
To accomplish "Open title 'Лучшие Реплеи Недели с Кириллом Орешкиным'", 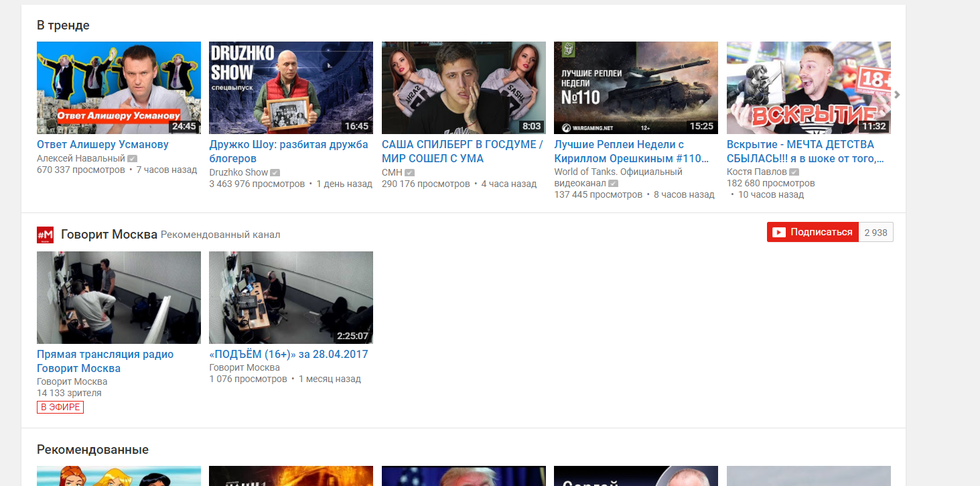I will 631,151.
